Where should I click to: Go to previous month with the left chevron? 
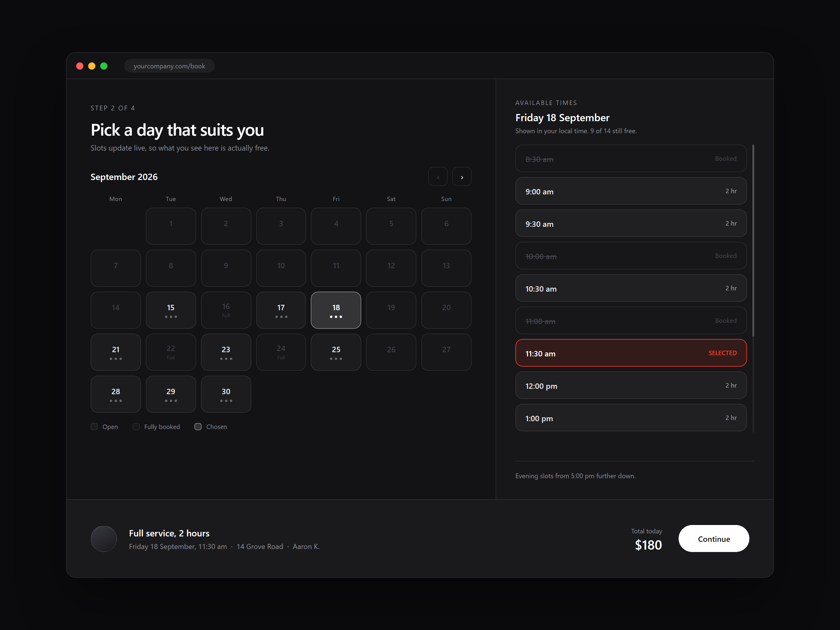pos(438,177)
